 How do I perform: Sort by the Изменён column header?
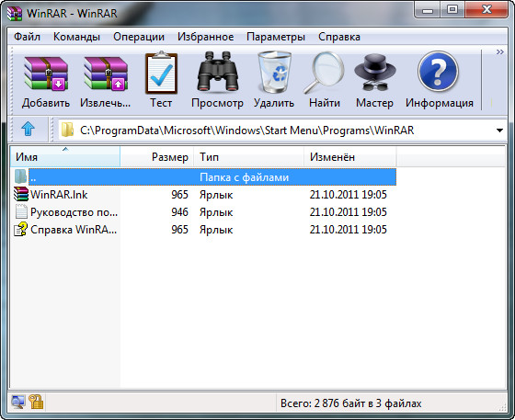click(350, 157)
